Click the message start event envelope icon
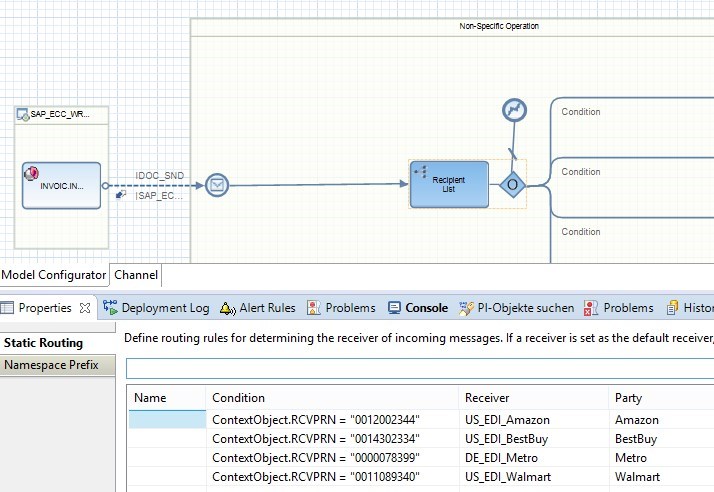 point(217,185)
